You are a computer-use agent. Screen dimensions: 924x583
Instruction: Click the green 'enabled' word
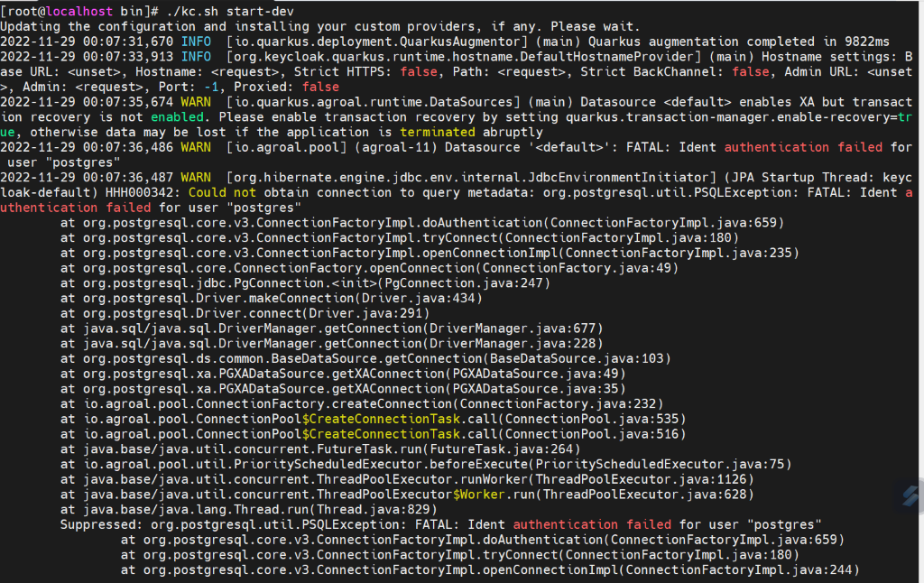178,117
